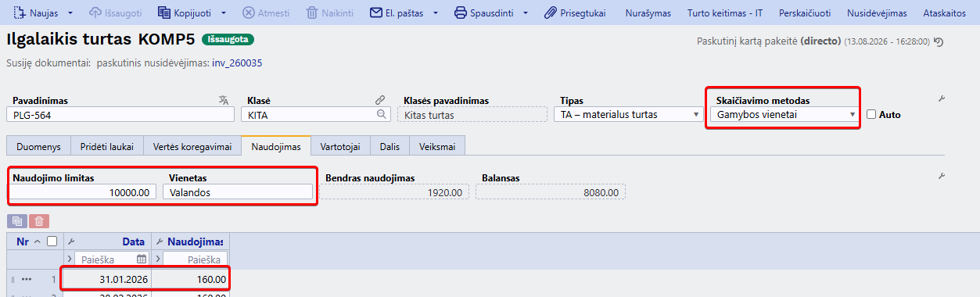Switch to the Duomenys tab
980x297 pixels.
38,146
